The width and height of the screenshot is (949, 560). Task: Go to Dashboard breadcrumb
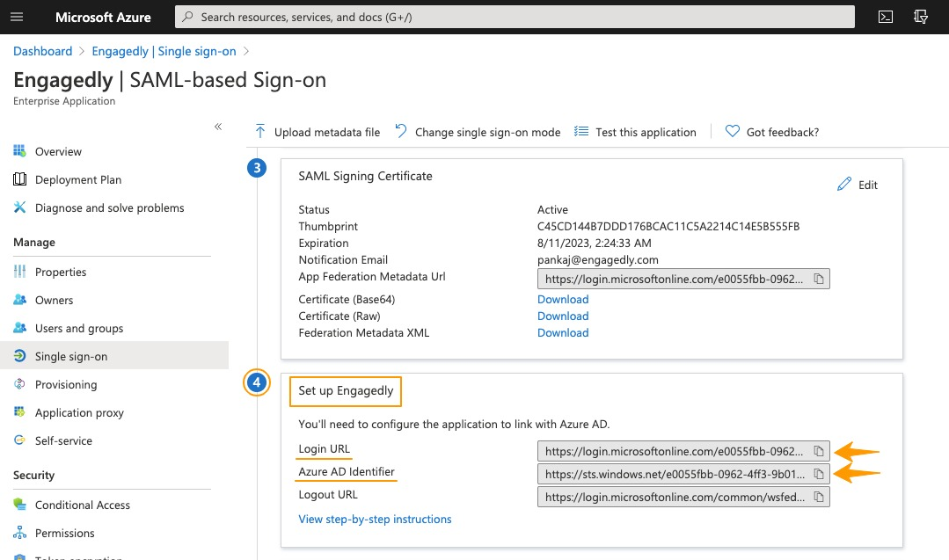[43, 51]
